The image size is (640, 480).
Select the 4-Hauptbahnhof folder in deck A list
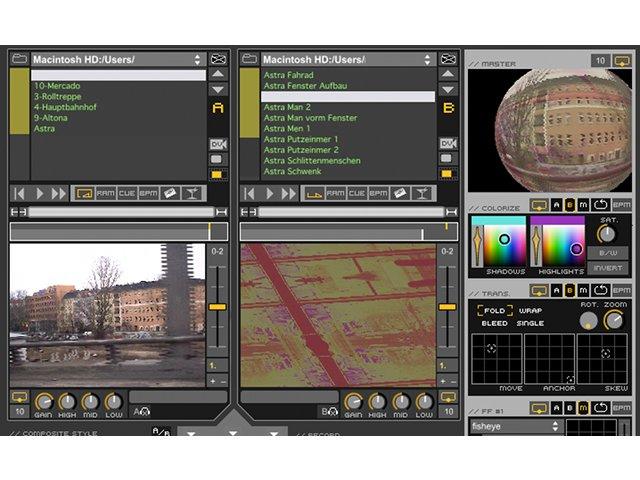point(65,107)
